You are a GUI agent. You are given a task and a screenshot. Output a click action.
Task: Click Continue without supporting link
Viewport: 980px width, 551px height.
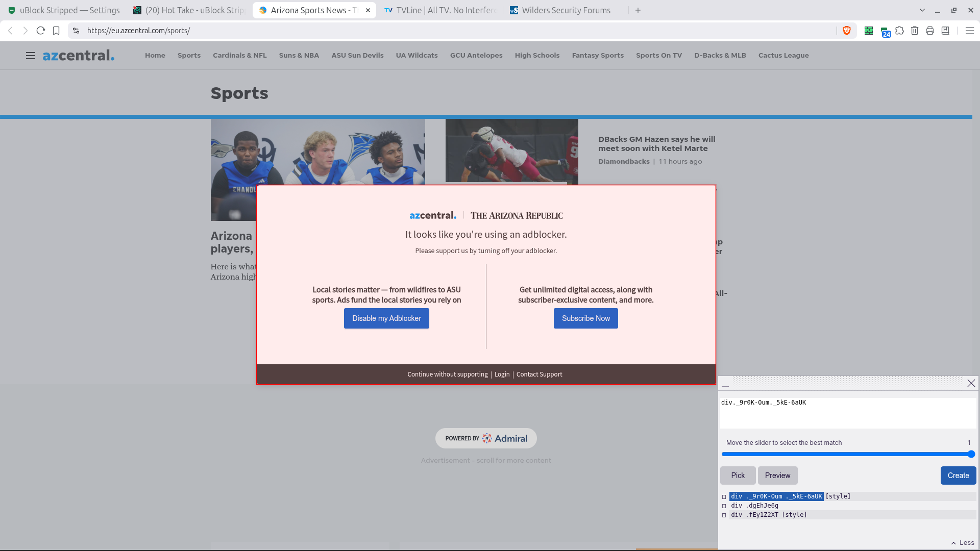(448, 374)
